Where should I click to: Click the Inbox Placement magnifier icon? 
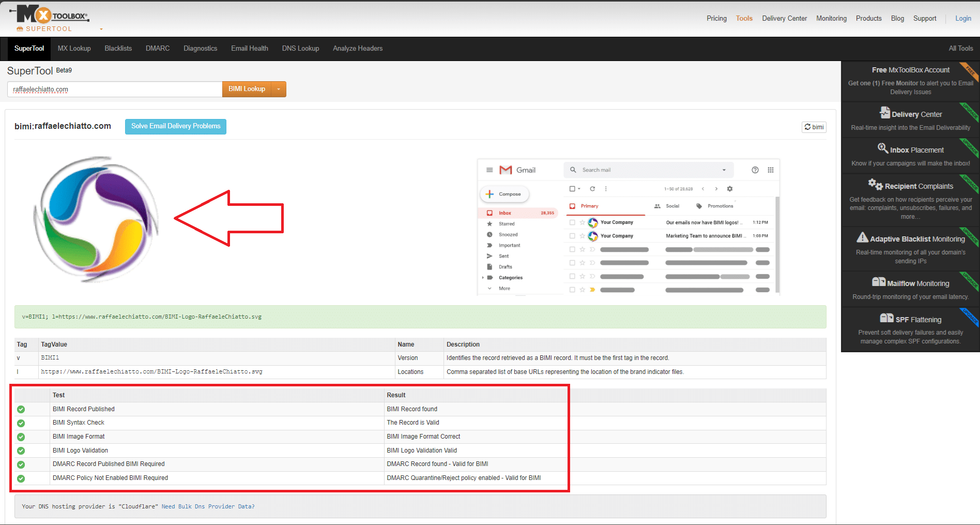pos(883,148)
